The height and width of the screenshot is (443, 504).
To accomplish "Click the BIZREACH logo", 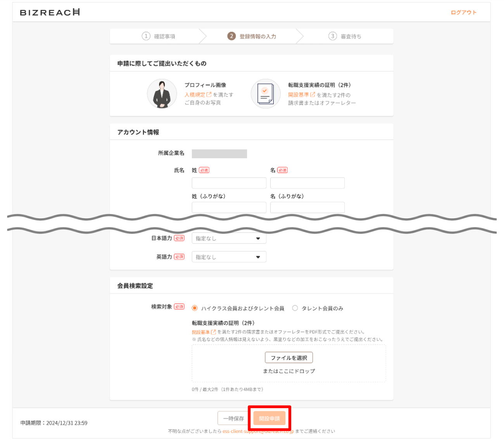I will point(50,12).
